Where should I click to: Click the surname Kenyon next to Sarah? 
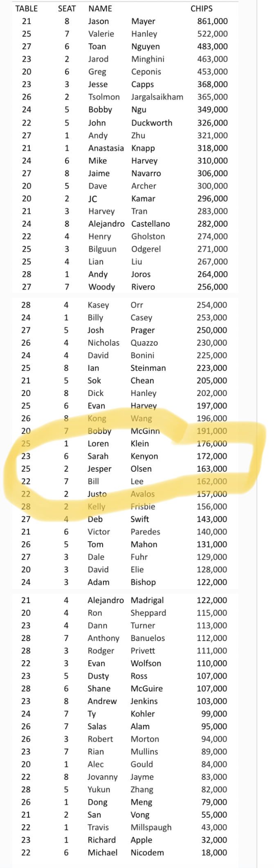coord(144,456)
